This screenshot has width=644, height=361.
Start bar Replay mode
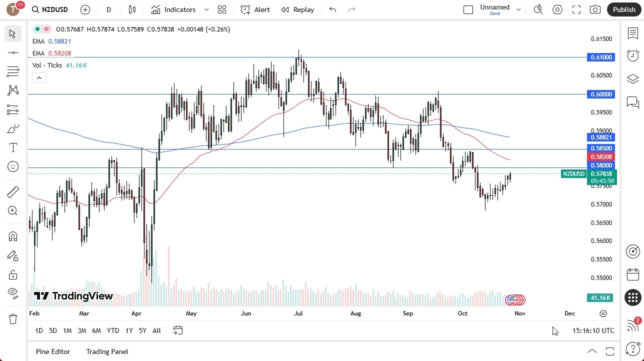297,9
